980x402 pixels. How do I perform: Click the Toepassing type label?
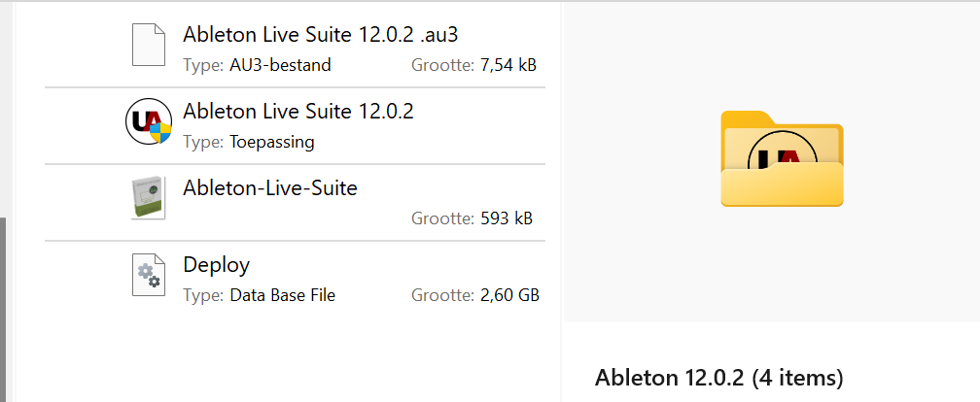point(272,143)
